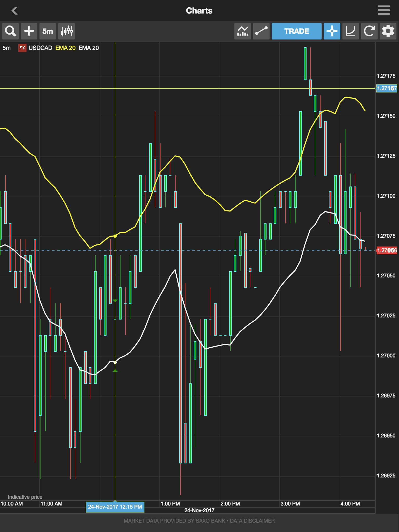Open the hamburger menu
Viewport: 399px width, 532px height.
click(384, 10)
